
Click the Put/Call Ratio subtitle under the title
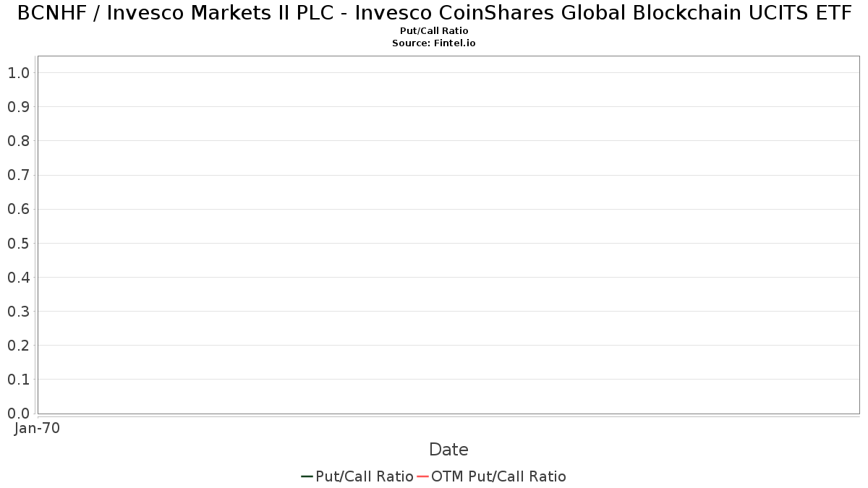[434, 31]
